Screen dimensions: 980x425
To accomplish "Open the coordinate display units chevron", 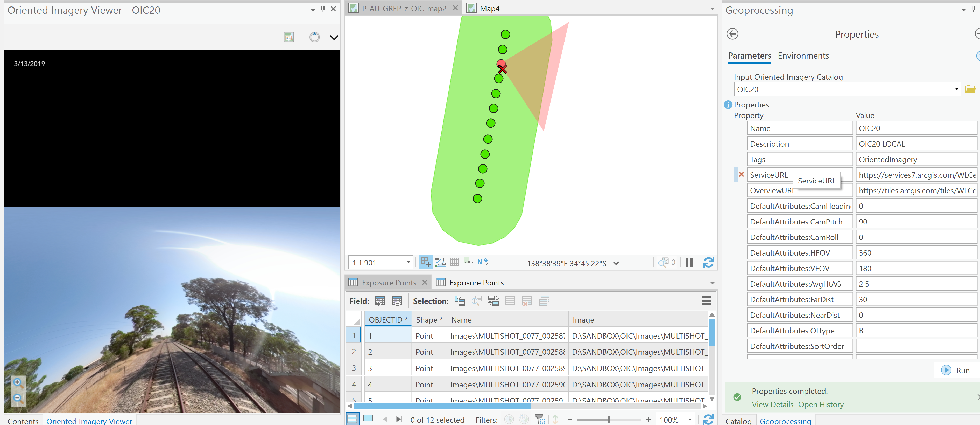I will [616, 263].
